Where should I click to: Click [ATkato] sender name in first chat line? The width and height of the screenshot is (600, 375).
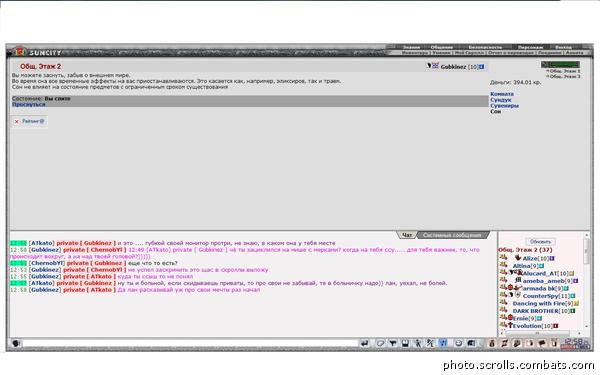(x=41, y=243)
